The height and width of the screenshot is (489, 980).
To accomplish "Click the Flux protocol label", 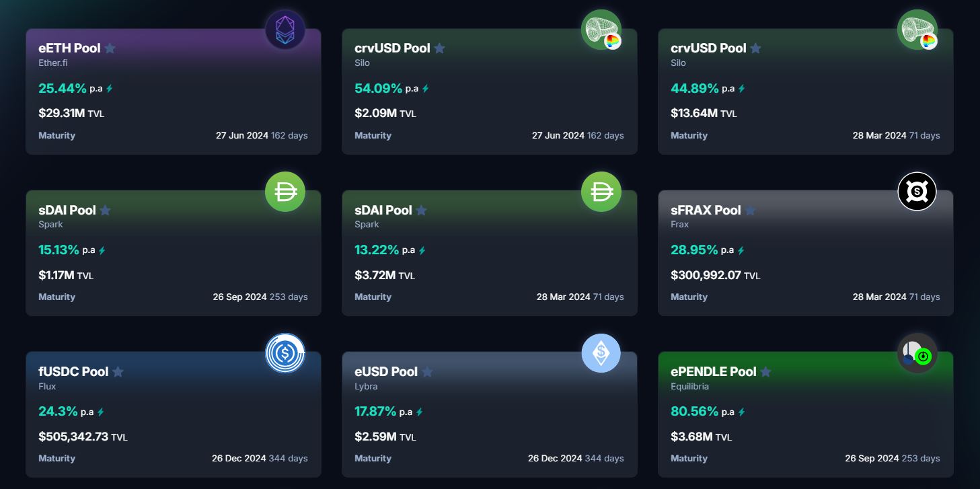I will pyautogui.click(x=47, y=386).
